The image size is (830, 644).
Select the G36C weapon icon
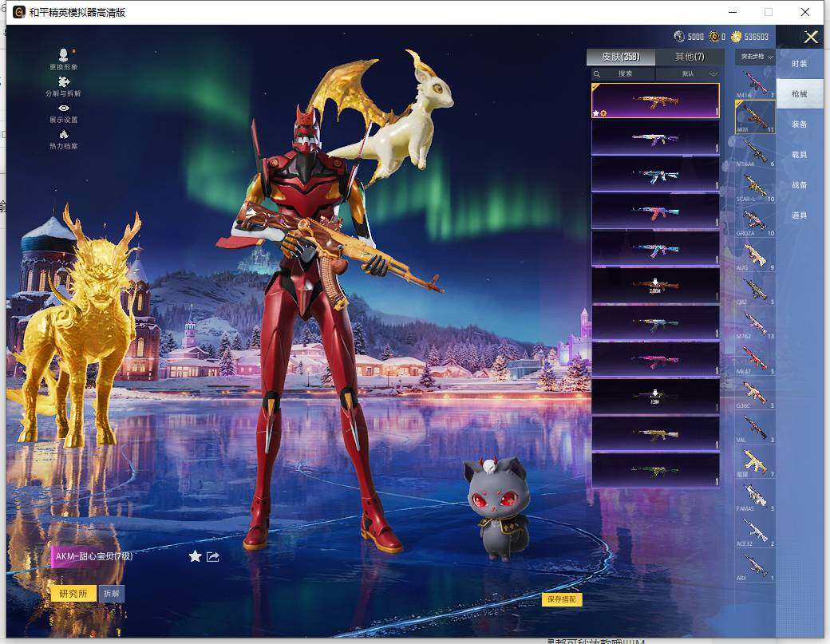[755, 393]
